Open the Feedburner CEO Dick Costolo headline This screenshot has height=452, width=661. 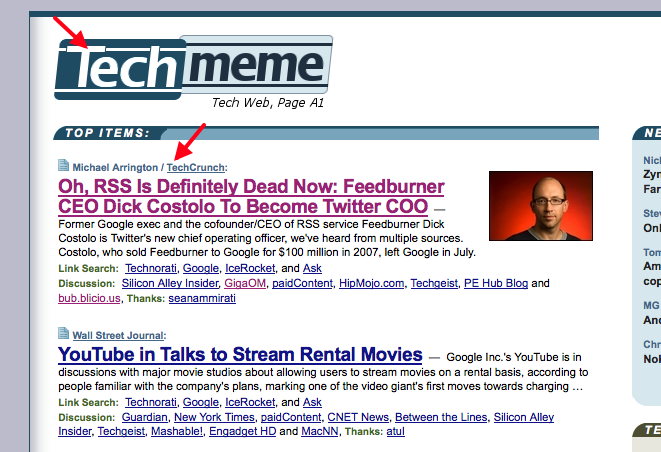tap(251, 197)
